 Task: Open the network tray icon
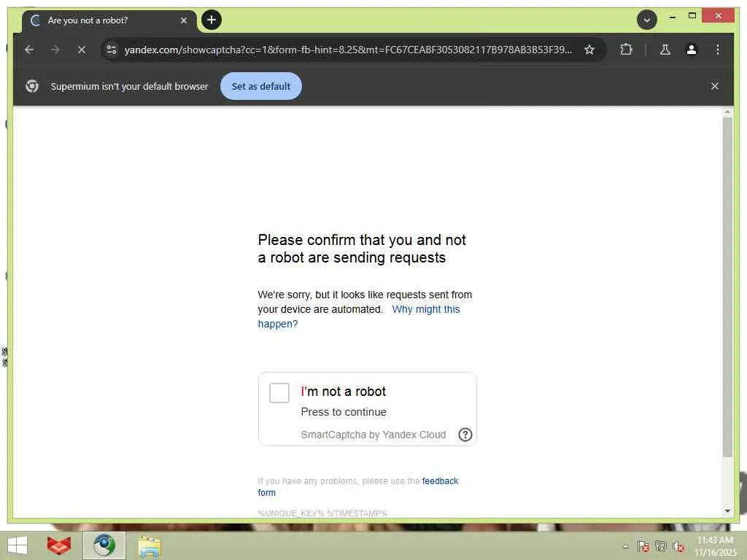(661, 546)
